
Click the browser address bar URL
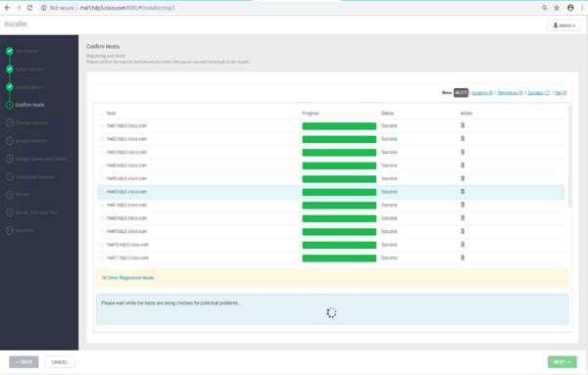(126, 8)
